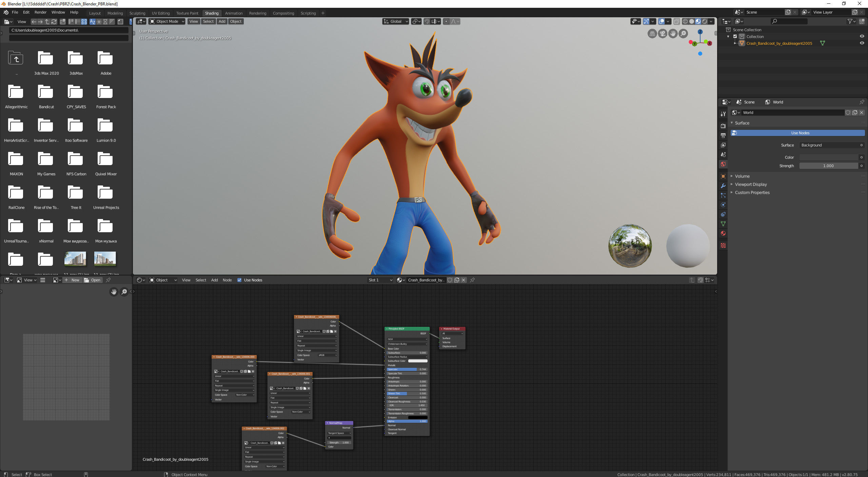Toggle Use Nodes checkbox in node editor

point(239,280)
